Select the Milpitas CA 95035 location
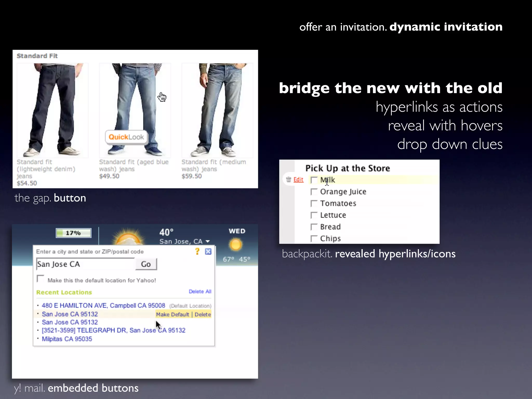532x399 pixels. (x=67, y=339)
